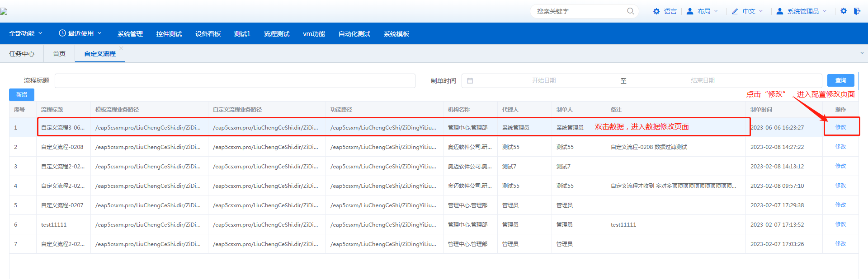Click the 查询 button
This screenshot has height=279, width=868.
click(840, 80)
